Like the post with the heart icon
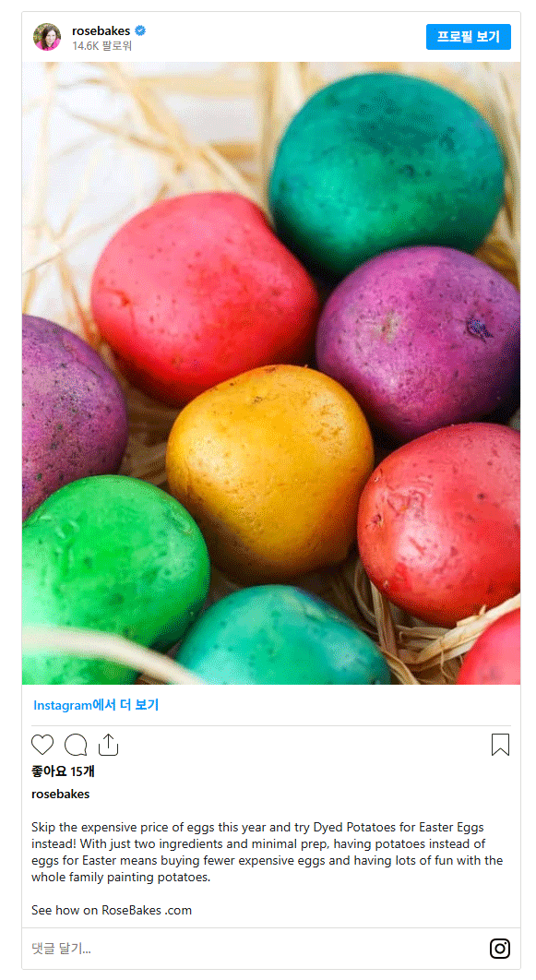Screen dimensions: 536x980 pyautogui.click(x=42, y=745)
